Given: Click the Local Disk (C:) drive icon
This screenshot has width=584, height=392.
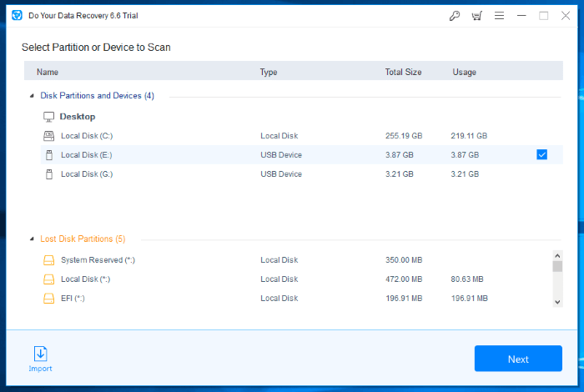Looking at the screenshot, I should pos(48,136).
